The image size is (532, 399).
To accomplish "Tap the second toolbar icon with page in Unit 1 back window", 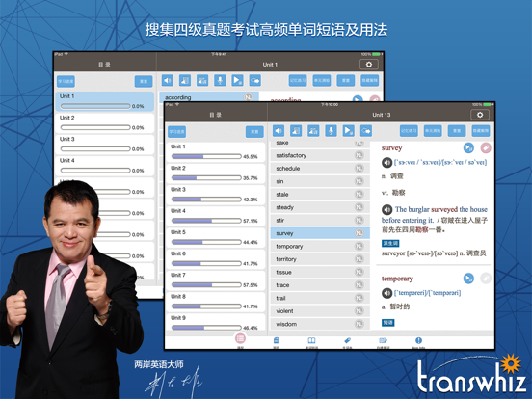I will pos(185,80).
